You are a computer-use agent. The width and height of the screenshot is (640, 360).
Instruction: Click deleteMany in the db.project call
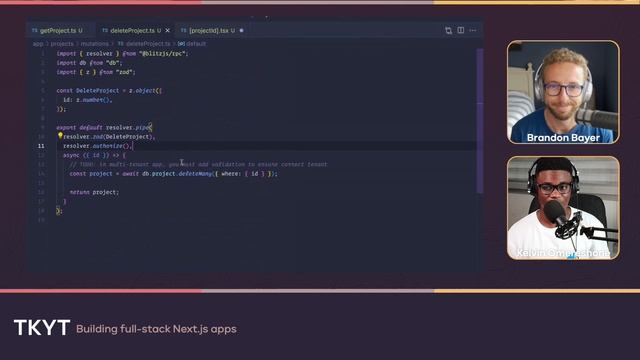(195, 173)
